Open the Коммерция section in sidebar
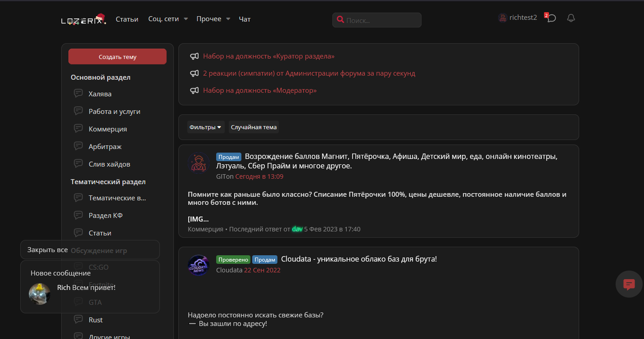 tap(108, 129)
